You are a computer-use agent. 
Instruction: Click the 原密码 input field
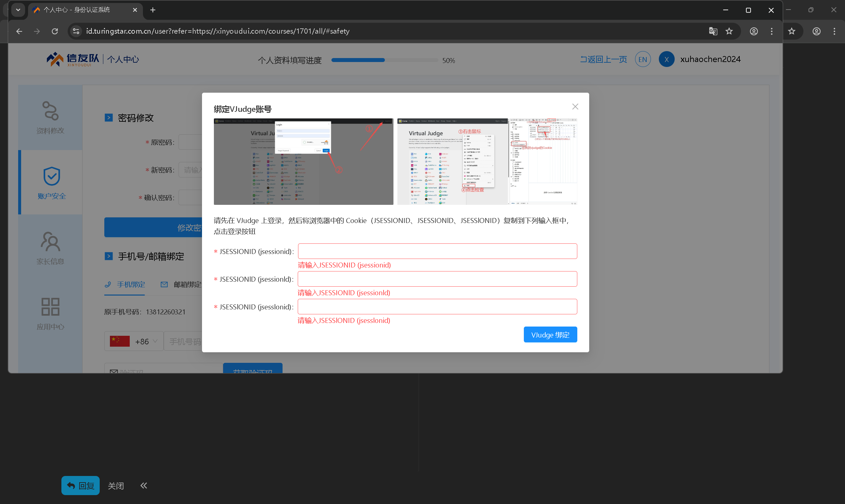click(x=190, y=142)
